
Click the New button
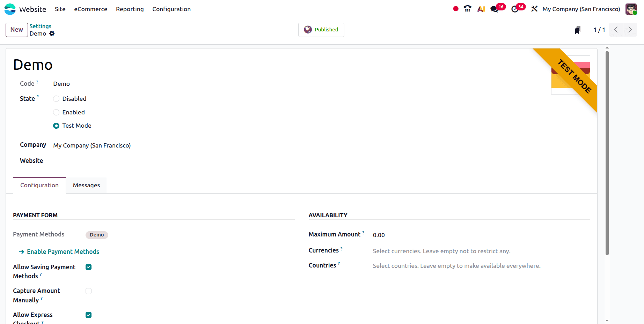pos(17,30)
